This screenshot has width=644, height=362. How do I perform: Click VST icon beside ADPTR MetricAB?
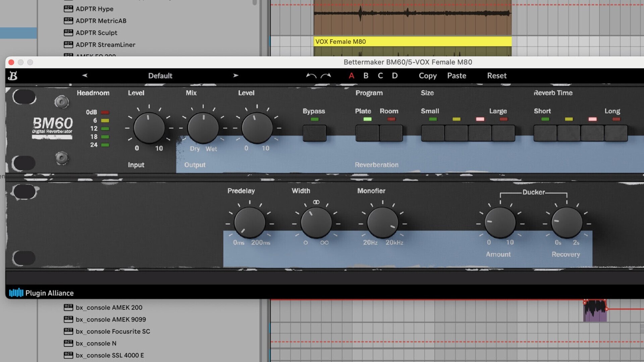pyautogui.click(x=68, y=21)
